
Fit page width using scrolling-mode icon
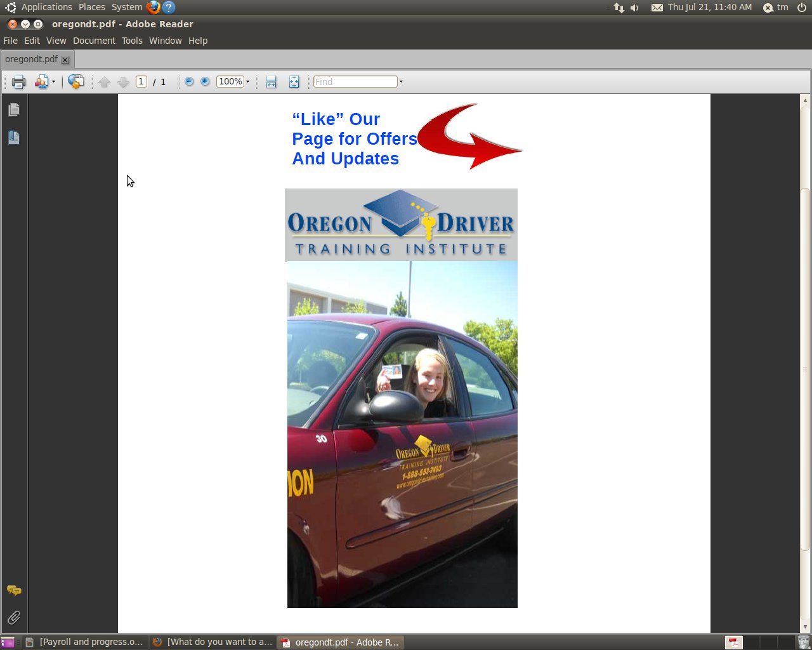[x=272, y=82]
